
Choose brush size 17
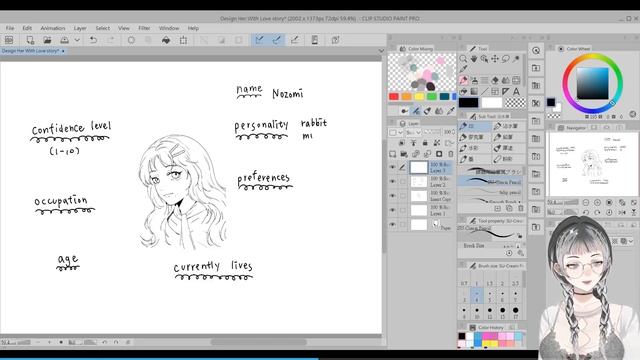[516, 313]
